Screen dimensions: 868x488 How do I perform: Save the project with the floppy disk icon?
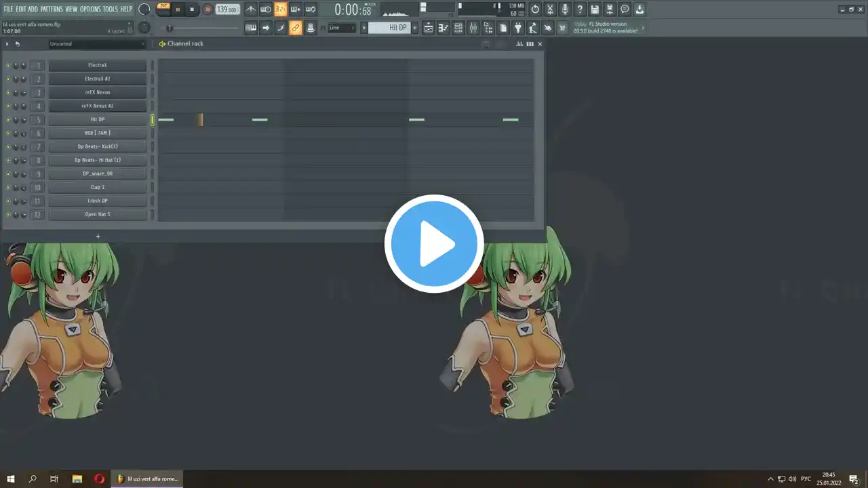(x=595, y=9)
